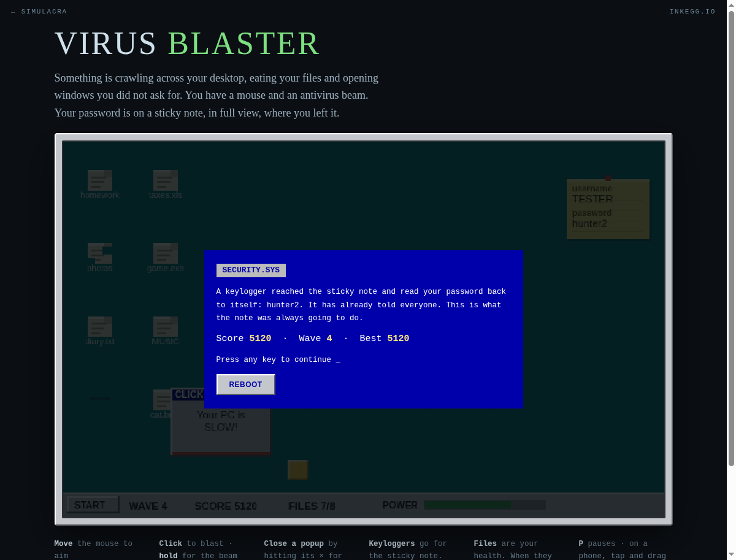
Task: Click the 'Your PC is SLOW!' popup text
Action: click(x=221, y=421)
